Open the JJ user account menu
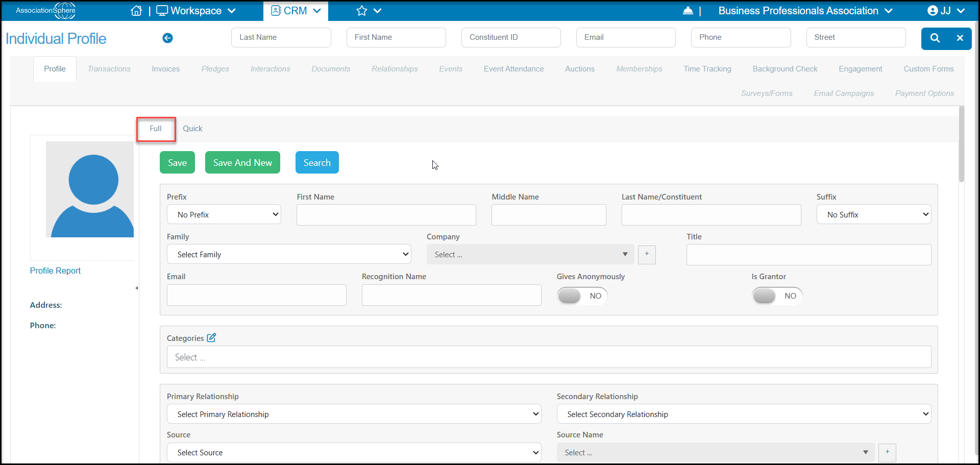This screenshot has height=465, width=980. (946, 11)
